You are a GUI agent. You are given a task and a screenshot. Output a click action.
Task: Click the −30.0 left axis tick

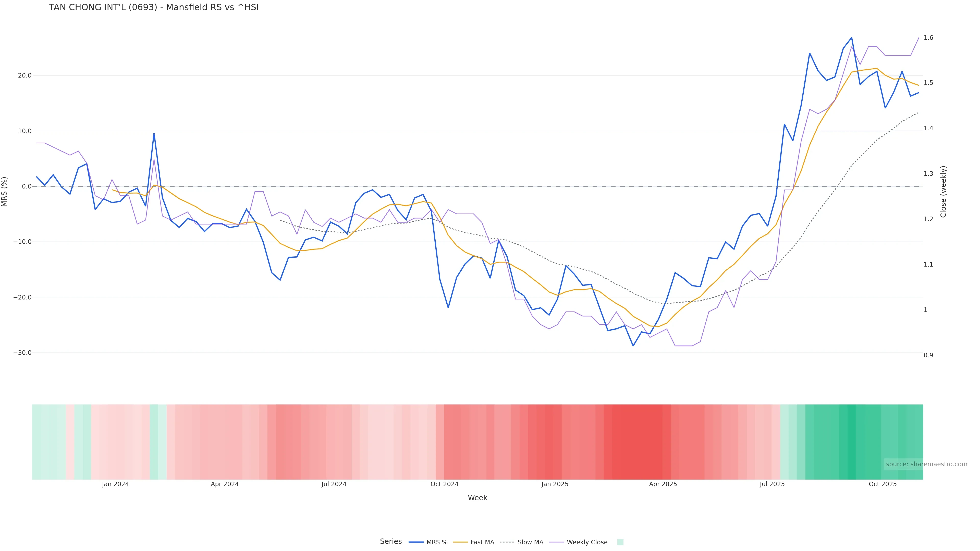coord(22,353)
